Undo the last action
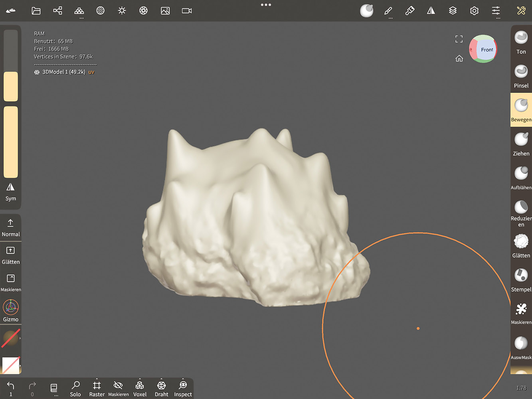Viewport: 532px width, 399px height. click(x=11, y=389)
